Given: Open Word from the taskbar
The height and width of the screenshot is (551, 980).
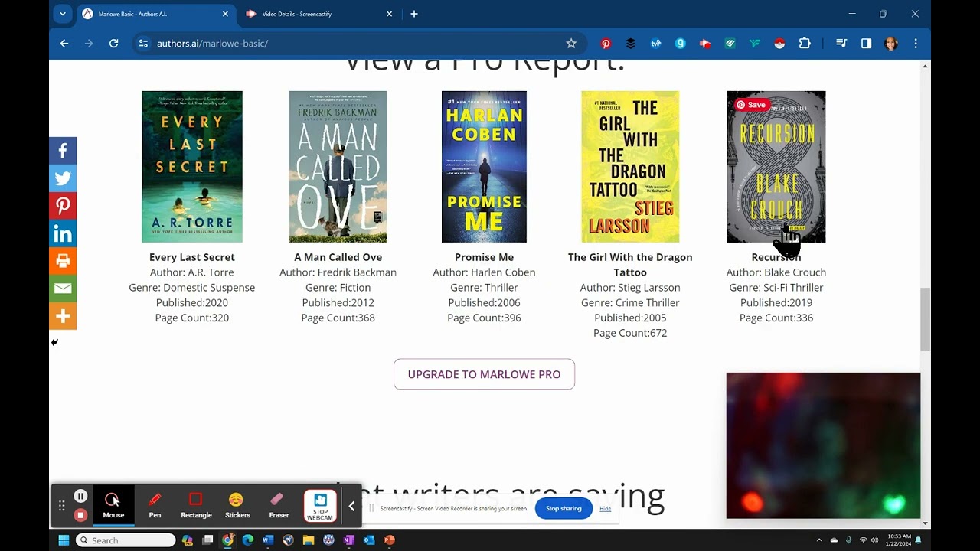Looking at the screenshot, I should tap(268, 540).
